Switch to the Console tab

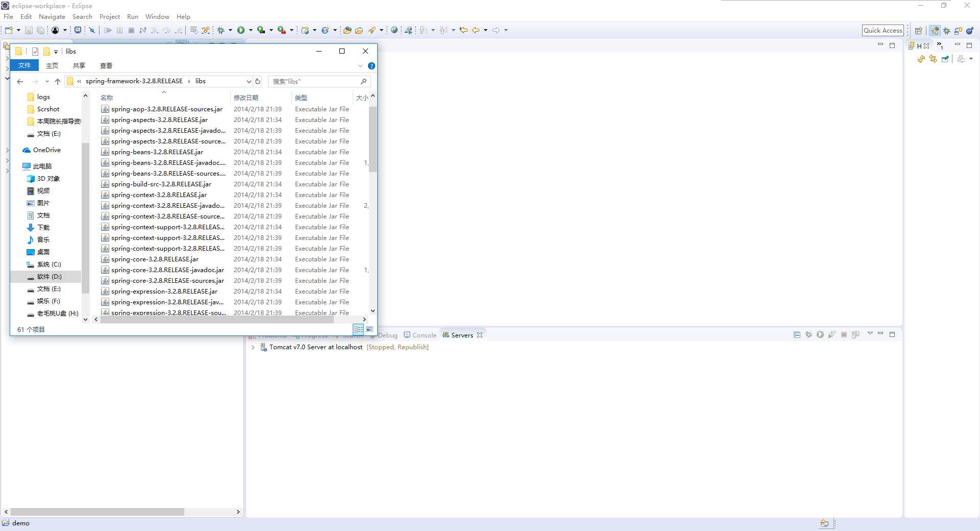point(420,335)
